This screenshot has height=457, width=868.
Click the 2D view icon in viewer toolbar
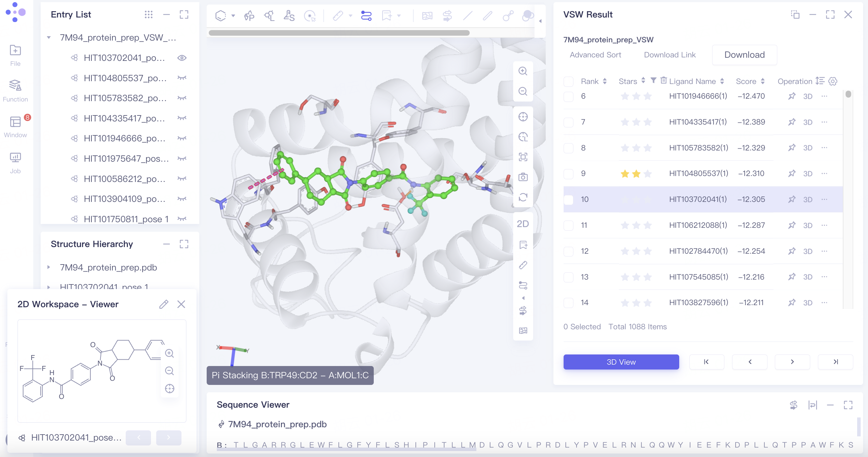click(523, 224)
